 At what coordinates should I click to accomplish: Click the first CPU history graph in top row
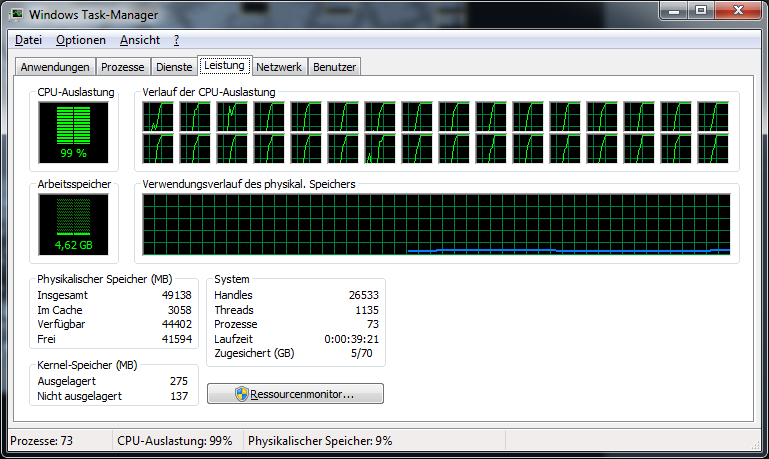point(158,117)
